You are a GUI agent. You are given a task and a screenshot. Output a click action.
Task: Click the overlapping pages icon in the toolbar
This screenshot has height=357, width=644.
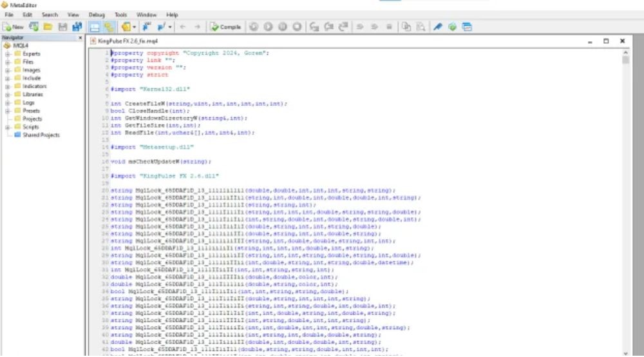click(x=406, y=26)
